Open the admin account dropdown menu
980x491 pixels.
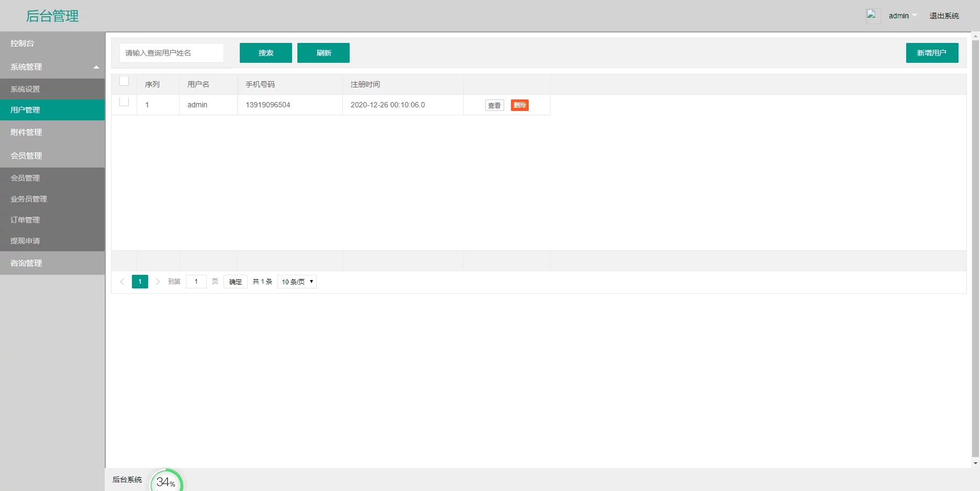(x=902, y=16)
